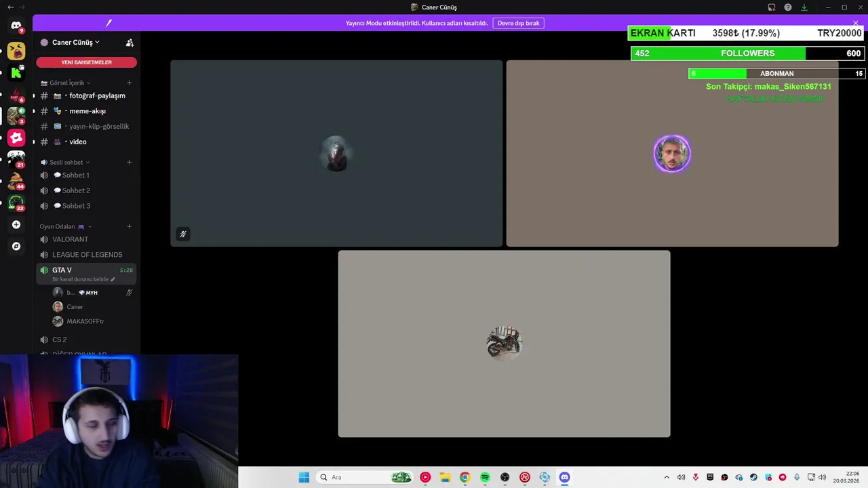
Task: Join the Sohbet 2 voice channel
Action: [x=86, y=190]
